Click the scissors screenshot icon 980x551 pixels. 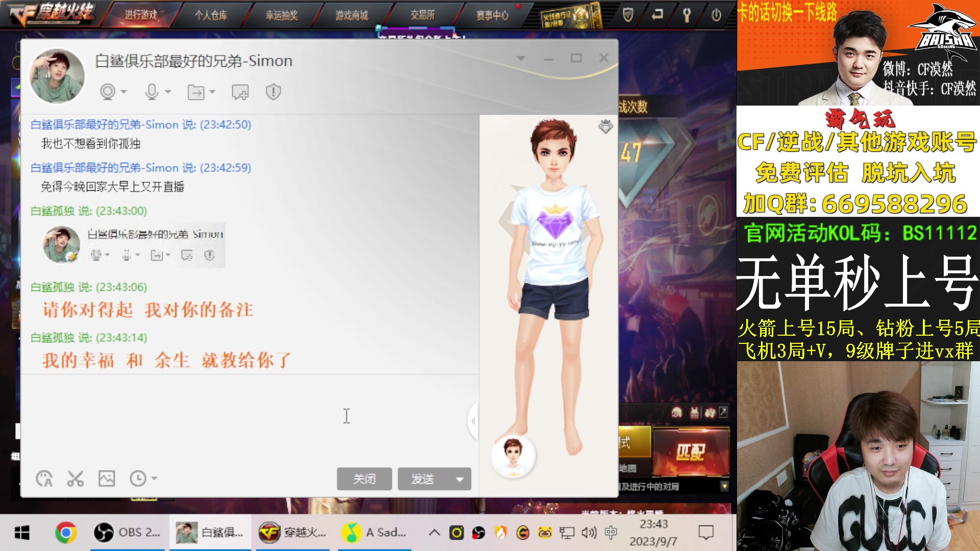[x=76, y=479]
